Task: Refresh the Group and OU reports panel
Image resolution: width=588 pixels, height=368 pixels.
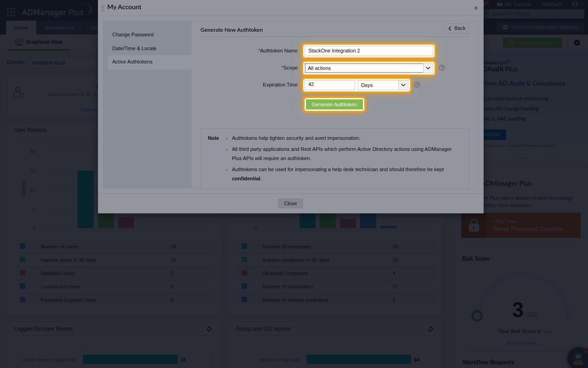Action: [430, 329]
